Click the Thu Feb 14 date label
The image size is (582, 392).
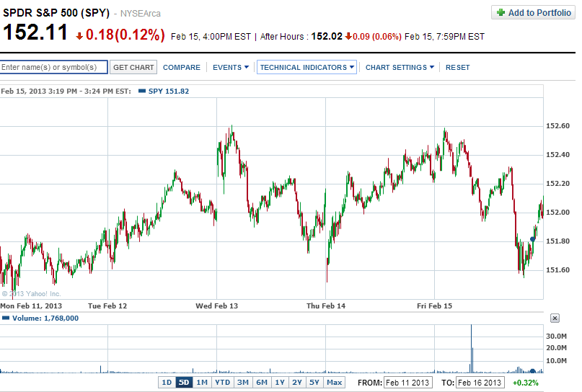(325, 306)
